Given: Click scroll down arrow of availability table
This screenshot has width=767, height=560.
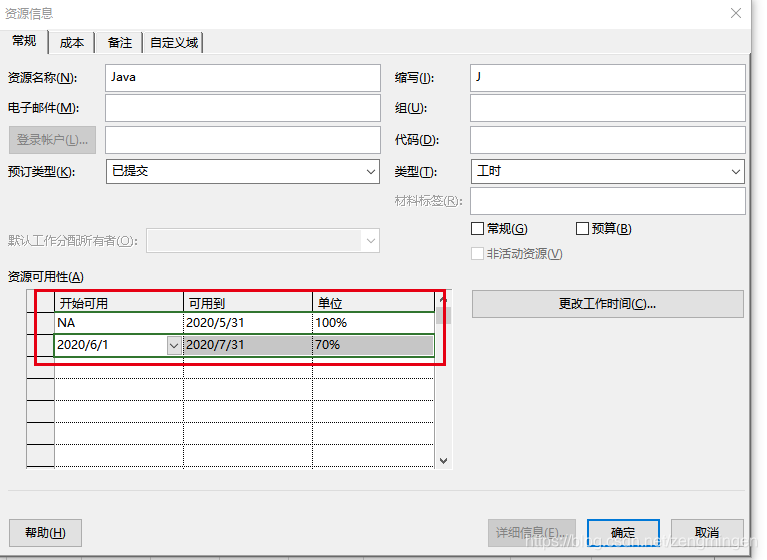Looking at the screenshot, I should pyautogui.click(x=444, y=461).
